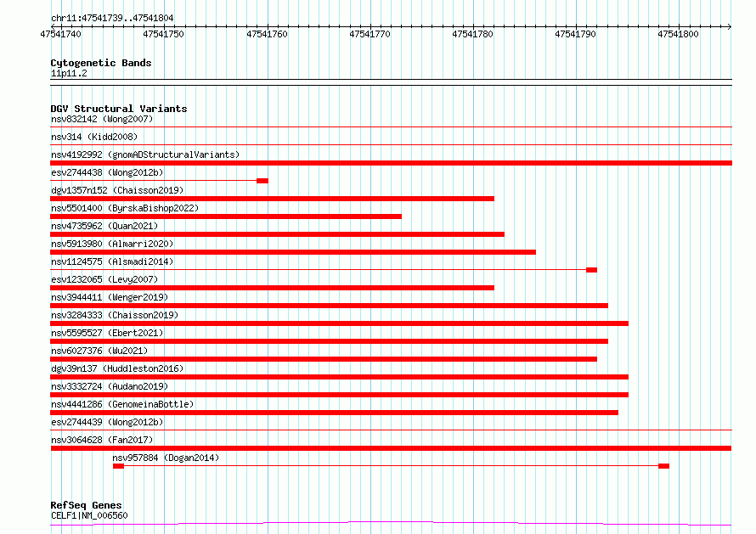Click the red bar of nsv3284333 (Chaisson2019)
Image resolution: width=756 pixels, height=534 pixels.
pos(339,323)
